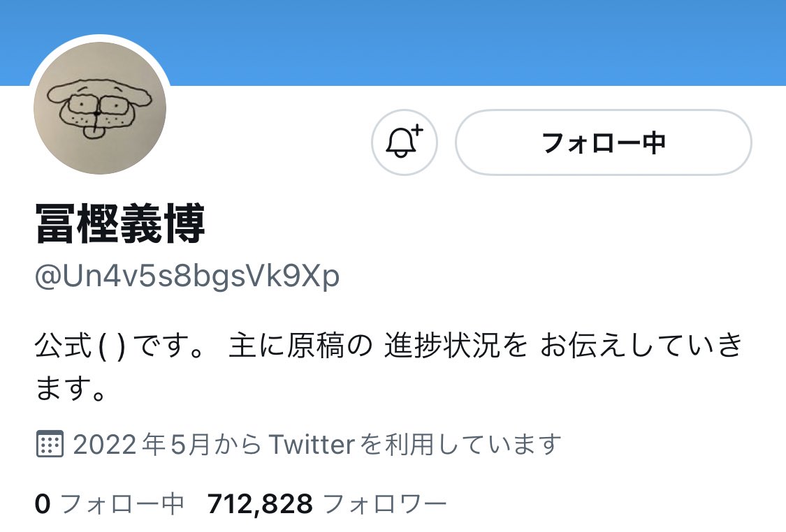
Task: Click the フォロー中 following button
Action: [x=604, y=142]
